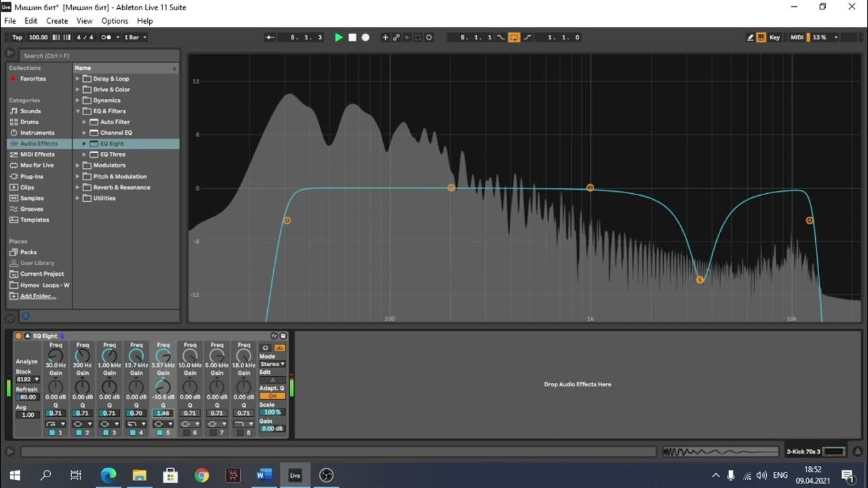Click the MIDI Arrangement Overdub plus icon
Image resolution: width=868 pixels, height=488 pixels.
[385, 37]
